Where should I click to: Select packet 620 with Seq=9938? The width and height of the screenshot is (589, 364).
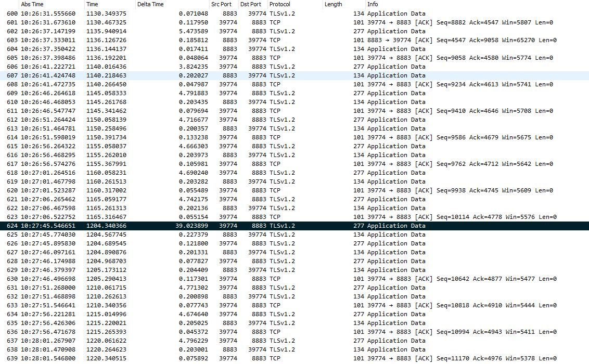294,191
